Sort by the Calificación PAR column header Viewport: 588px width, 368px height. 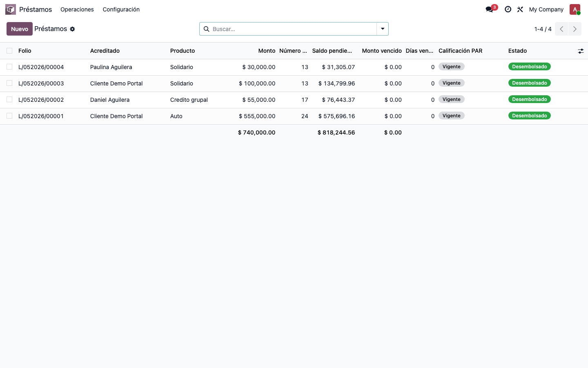pos(461,51)
